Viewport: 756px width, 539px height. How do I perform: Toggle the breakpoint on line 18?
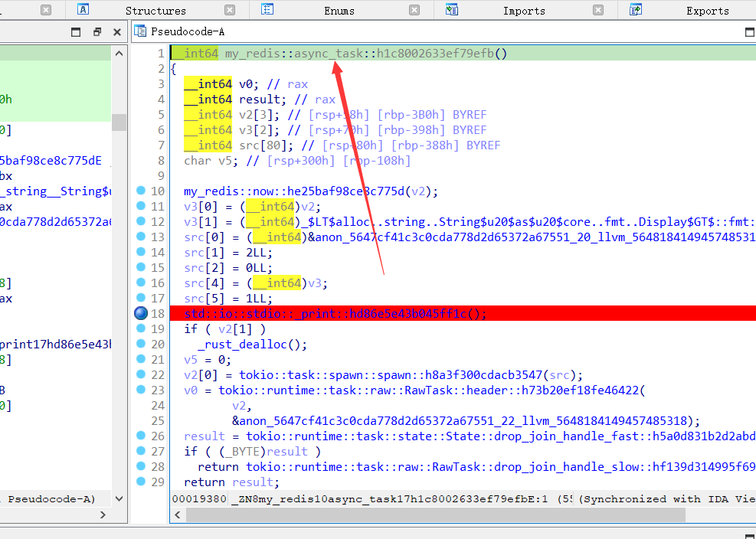[141, 313]
